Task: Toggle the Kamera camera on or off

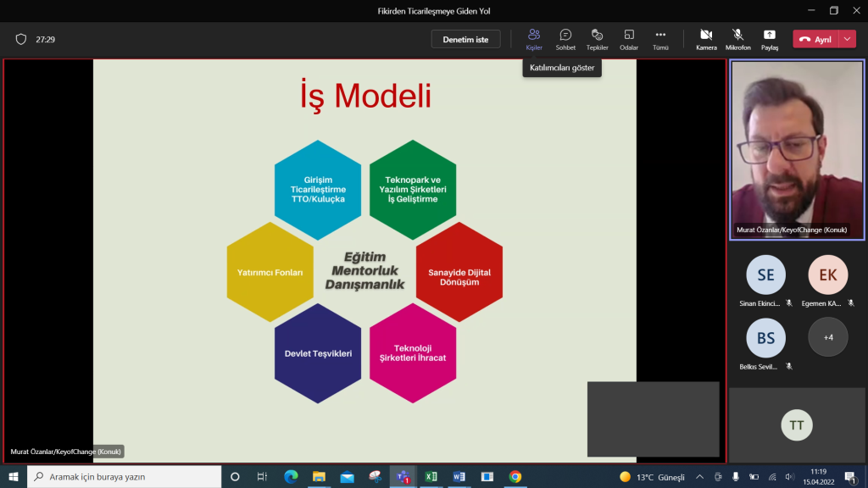Action: (x=706, y=39)
